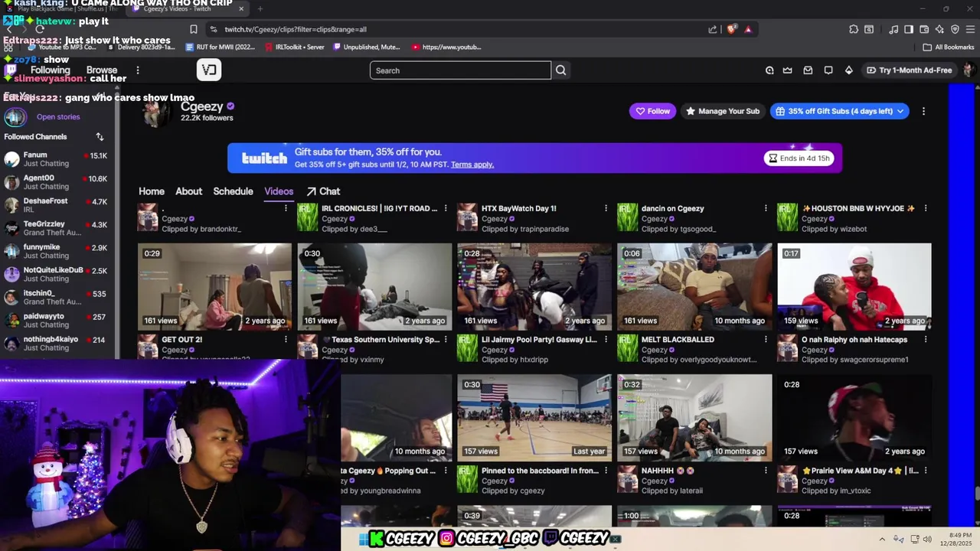
Task: Click the Open stories link
Action: point(58,117)
